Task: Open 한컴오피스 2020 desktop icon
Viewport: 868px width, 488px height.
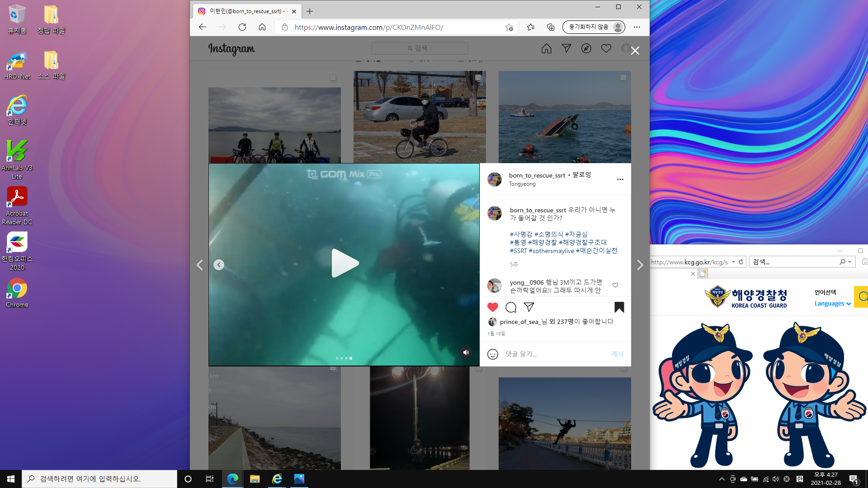Action: coord(17,251)
